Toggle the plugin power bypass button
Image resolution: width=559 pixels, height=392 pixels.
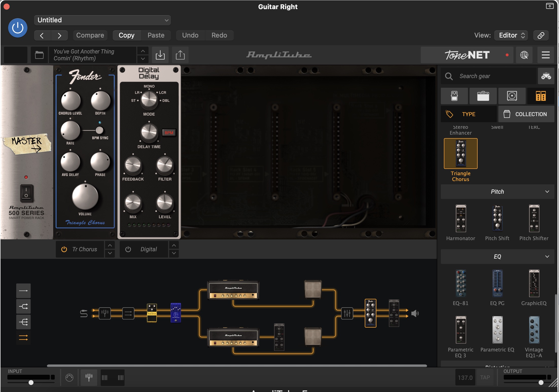coord(18,28)
